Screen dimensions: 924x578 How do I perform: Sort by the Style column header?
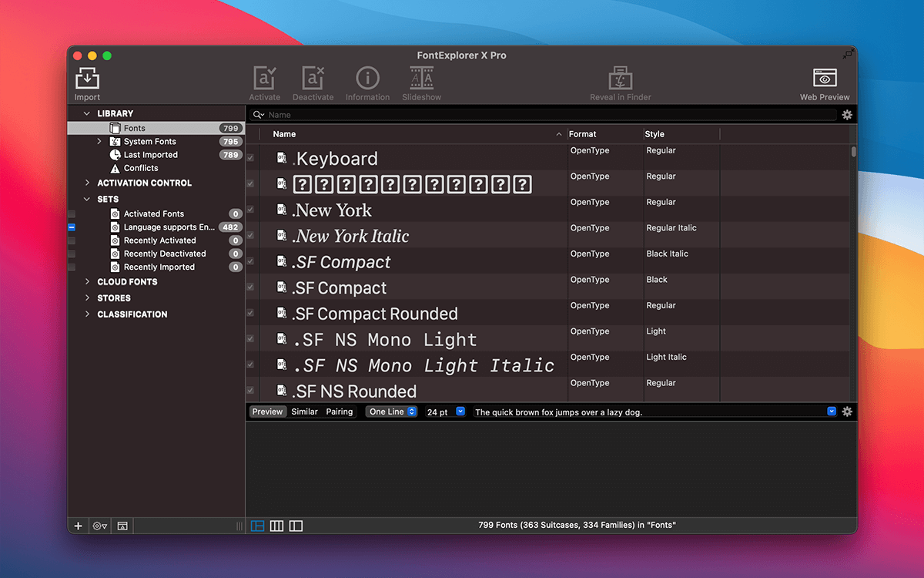[681, 134]
